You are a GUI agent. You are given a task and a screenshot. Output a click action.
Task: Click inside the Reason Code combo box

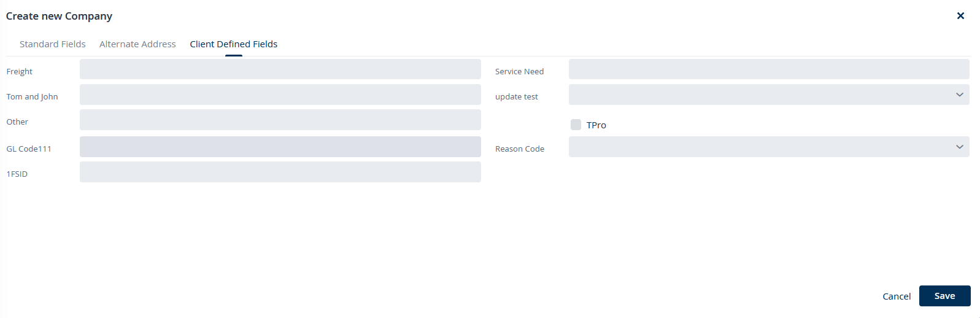tap(761, 147)
